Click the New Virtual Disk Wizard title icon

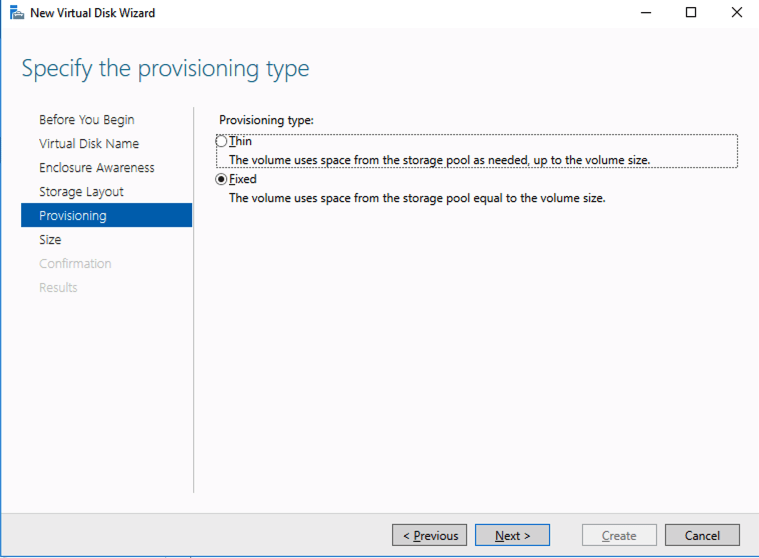[x=15, y=13]
